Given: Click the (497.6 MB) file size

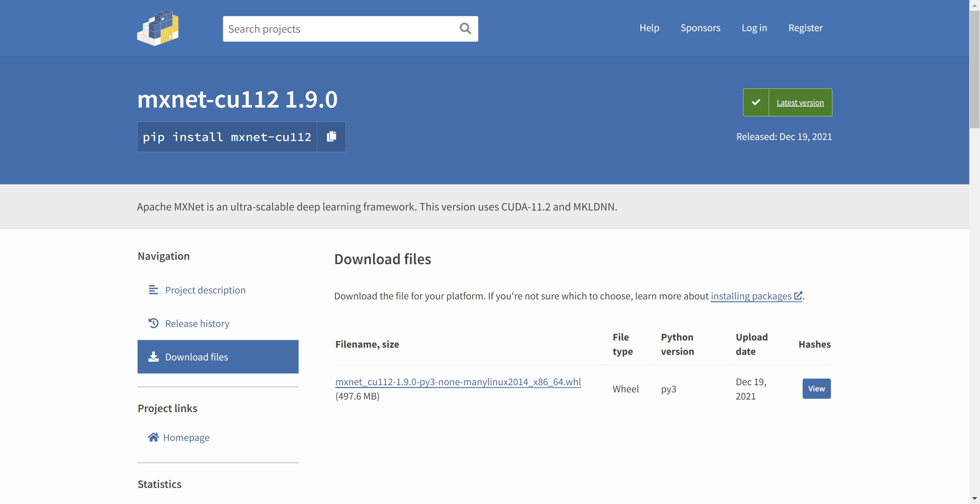Looking at the screenshot, I should 357,396.
